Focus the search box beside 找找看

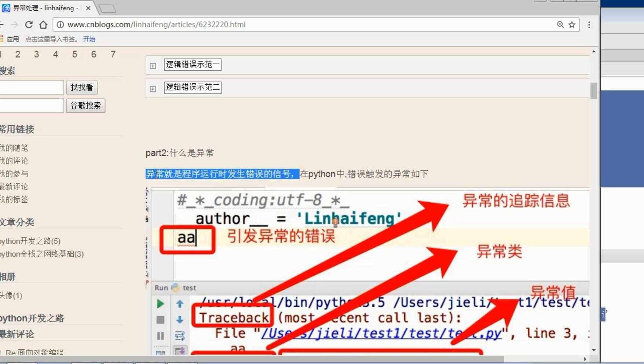point(32,88)
